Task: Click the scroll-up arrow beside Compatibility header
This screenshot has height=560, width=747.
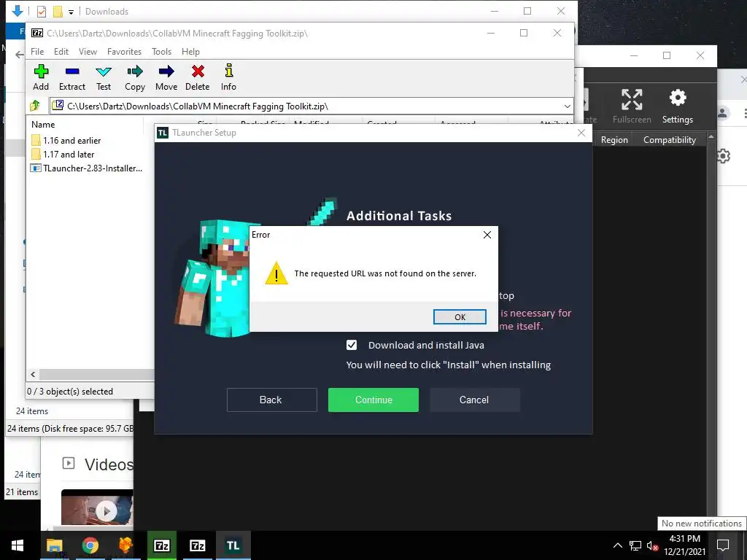Action: (x=711, y=137)
